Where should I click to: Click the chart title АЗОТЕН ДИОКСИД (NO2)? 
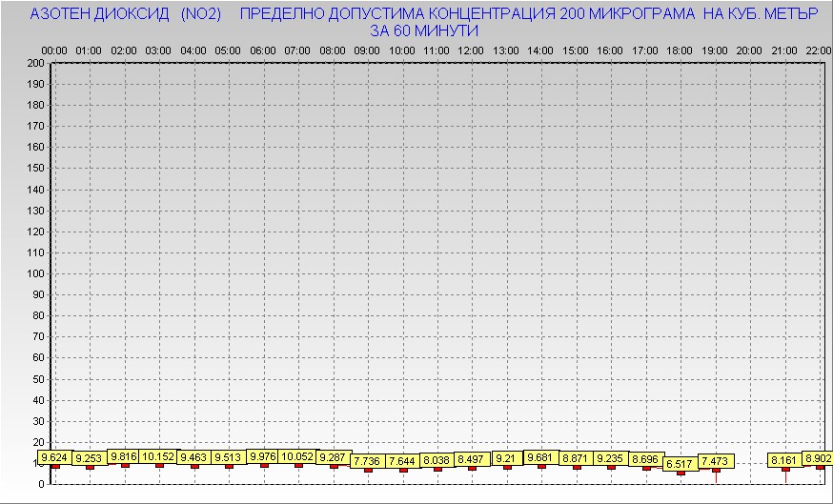(x=126, y=15)
